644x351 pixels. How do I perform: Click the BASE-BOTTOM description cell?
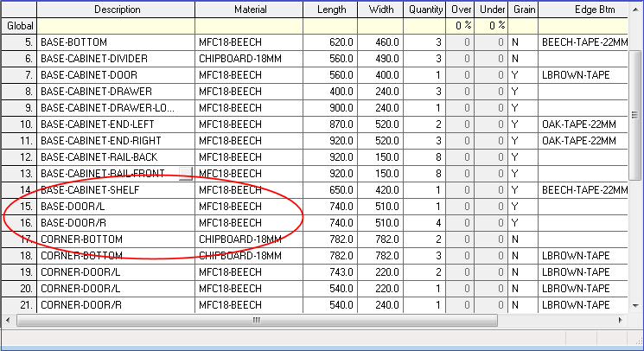coord(116,42)
